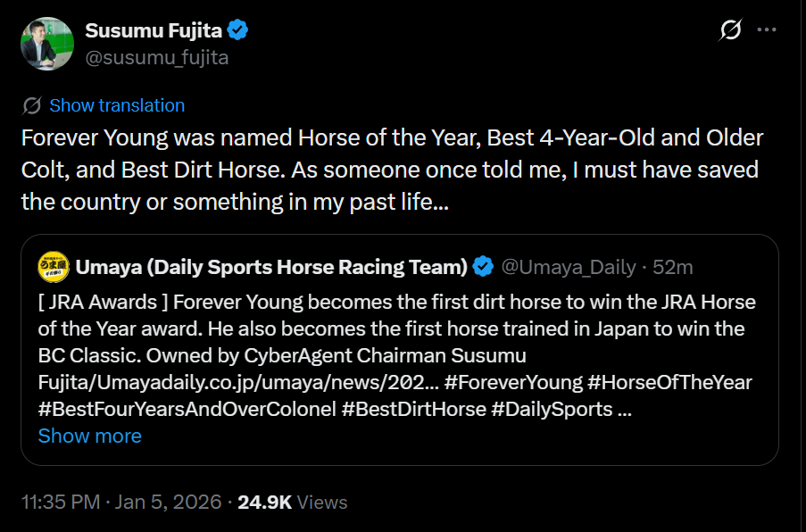
Task: Click the @Umaya_Daily handle
Action: point(568,267)
